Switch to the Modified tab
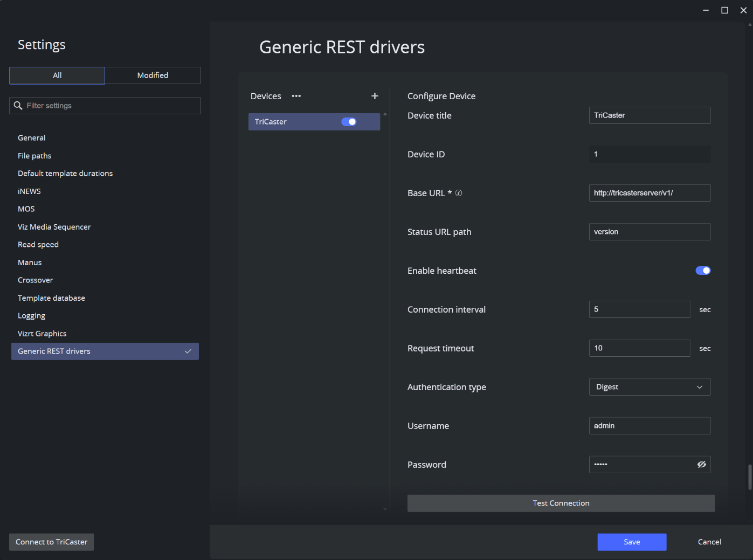 point(153,75)
